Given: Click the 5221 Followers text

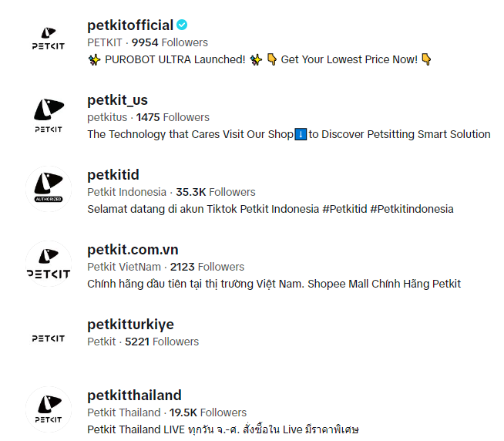Looking at the screenshot, I should click(162, 342).
